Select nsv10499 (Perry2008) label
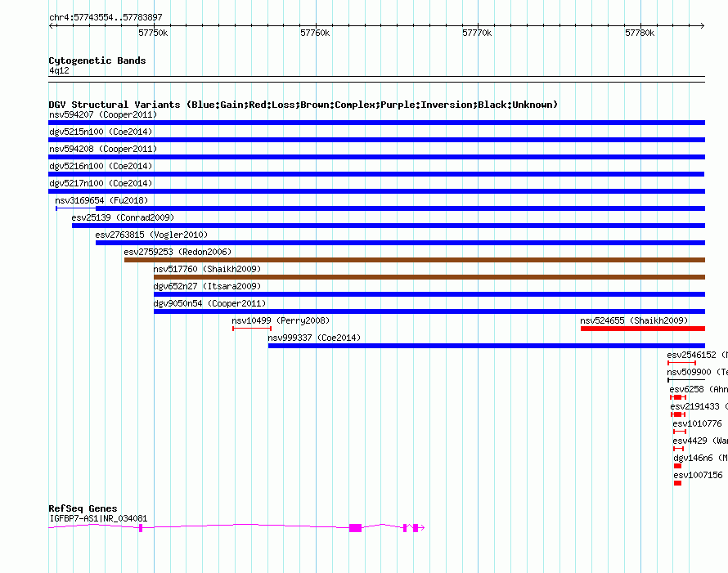728x573 pixels. tap(281, 320)
